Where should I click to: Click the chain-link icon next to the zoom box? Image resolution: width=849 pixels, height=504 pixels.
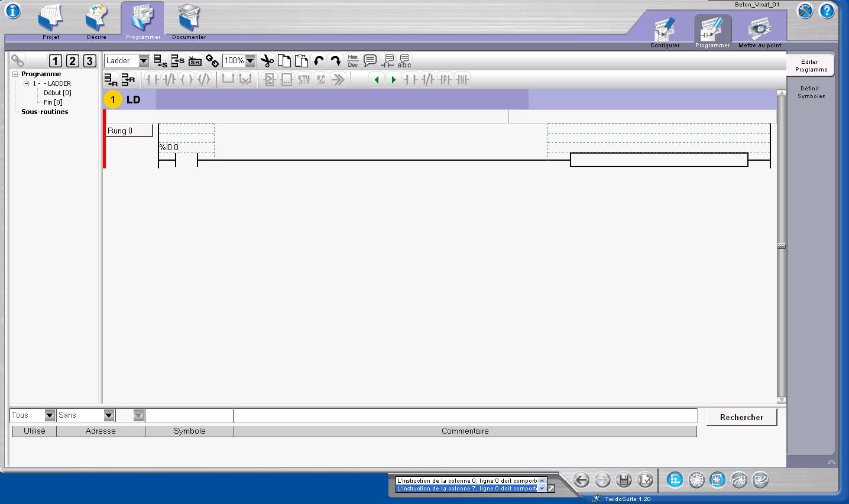212,61
